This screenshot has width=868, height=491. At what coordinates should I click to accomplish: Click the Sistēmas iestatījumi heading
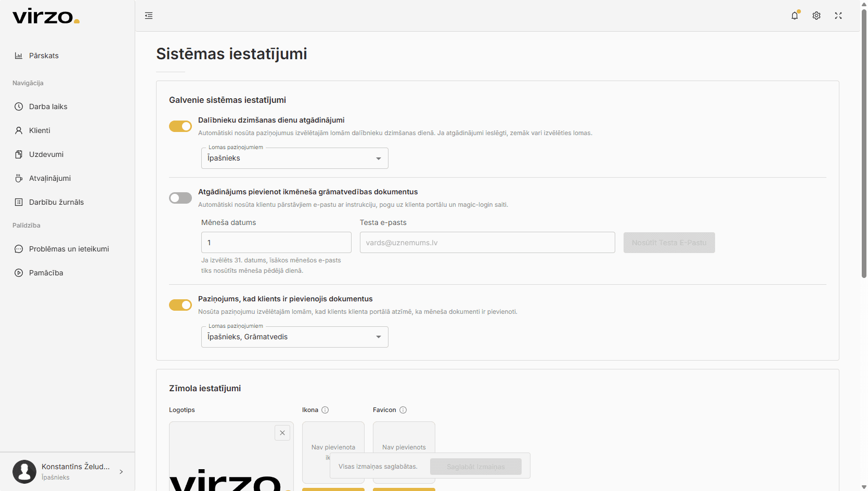[x=231, y=54]
